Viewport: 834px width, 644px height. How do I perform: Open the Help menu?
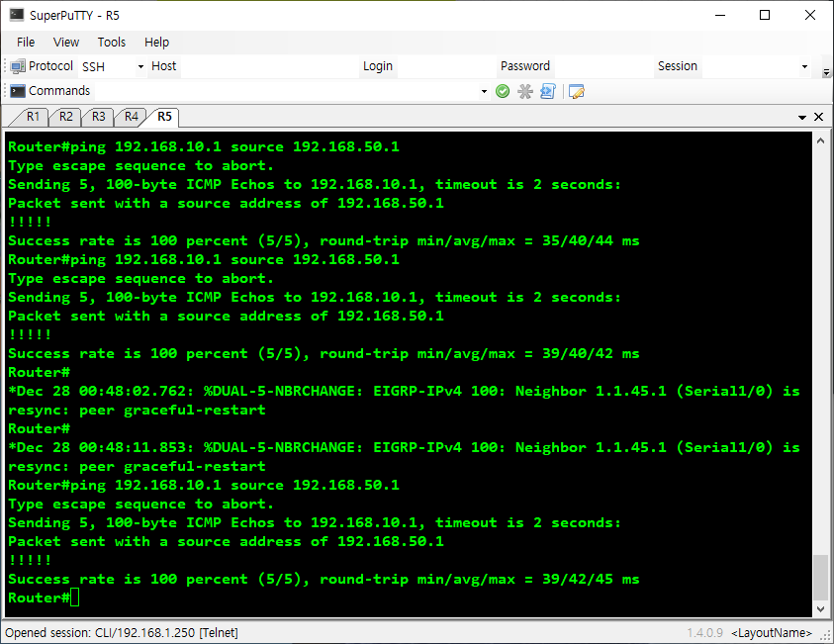click(156, 42)
